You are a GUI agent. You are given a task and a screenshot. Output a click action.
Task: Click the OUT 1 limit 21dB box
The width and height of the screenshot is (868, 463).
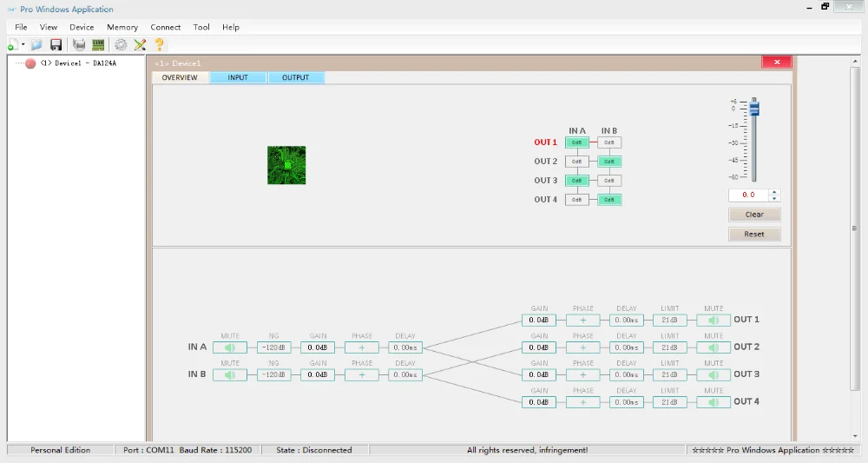[x=670, y=321]
